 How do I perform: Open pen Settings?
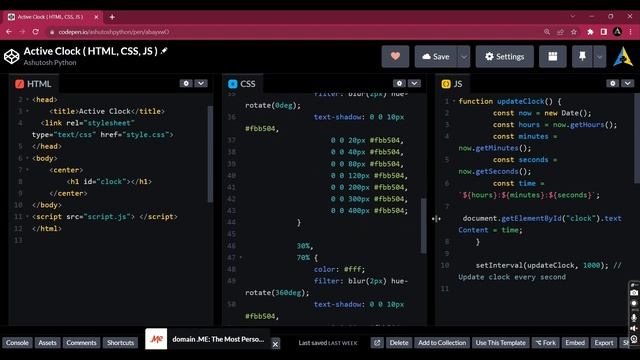pyautogui.click(x=504, y=56)
